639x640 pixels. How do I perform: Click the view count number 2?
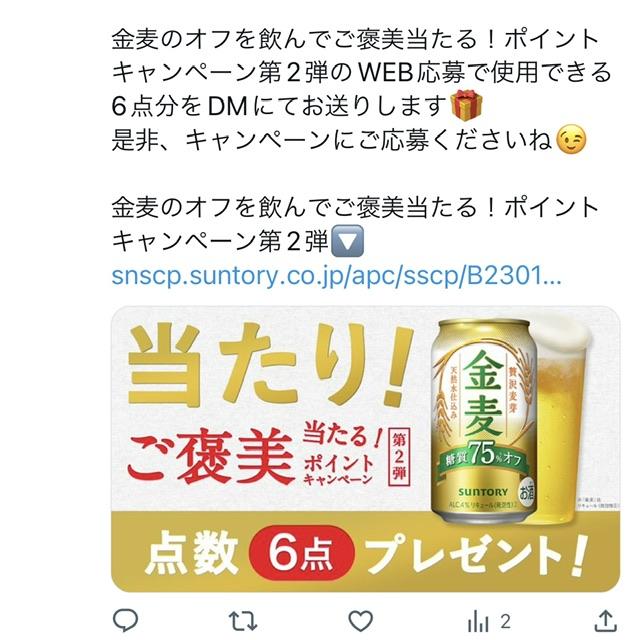click(505, 622)
